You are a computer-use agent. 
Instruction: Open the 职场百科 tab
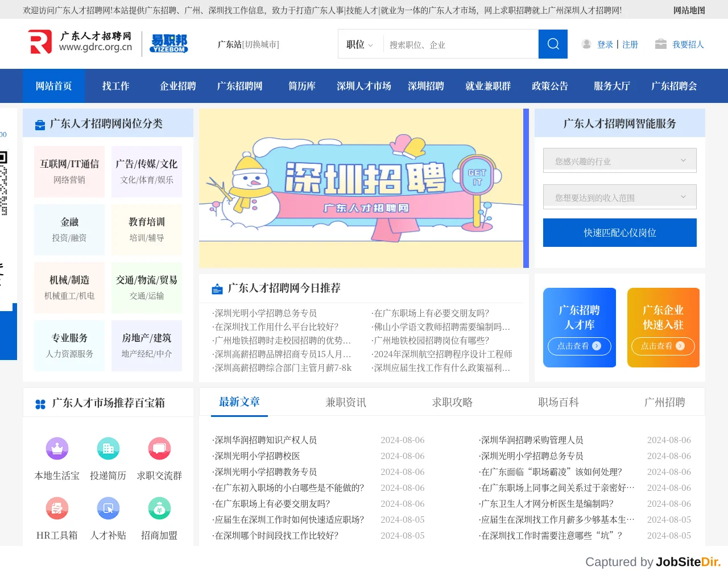(x=559, y=403)
